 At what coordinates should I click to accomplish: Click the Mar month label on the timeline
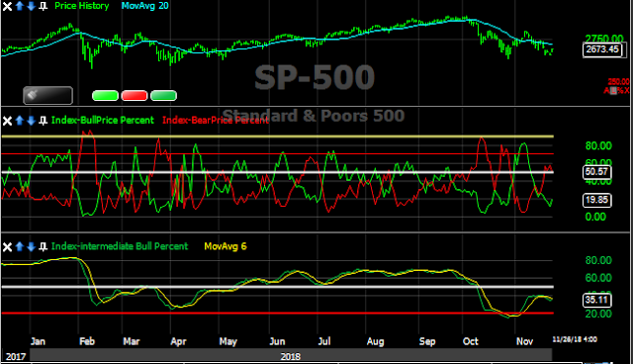[x=132, y=342]
